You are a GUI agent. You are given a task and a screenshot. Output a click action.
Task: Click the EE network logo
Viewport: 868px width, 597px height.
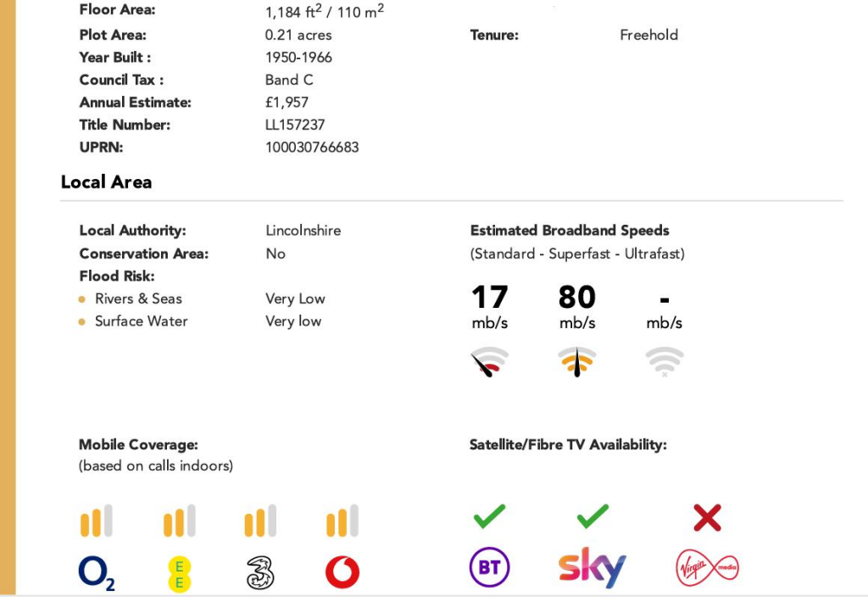click(179, 573)
